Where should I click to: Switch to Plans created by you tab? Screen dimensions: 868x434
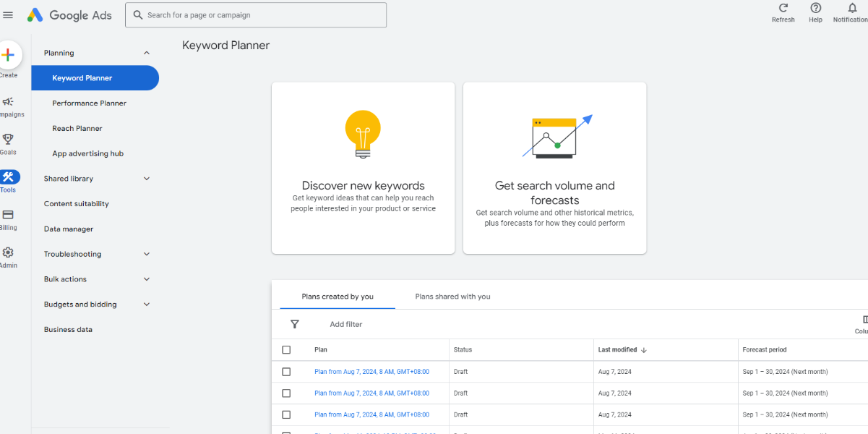point(338,297)
